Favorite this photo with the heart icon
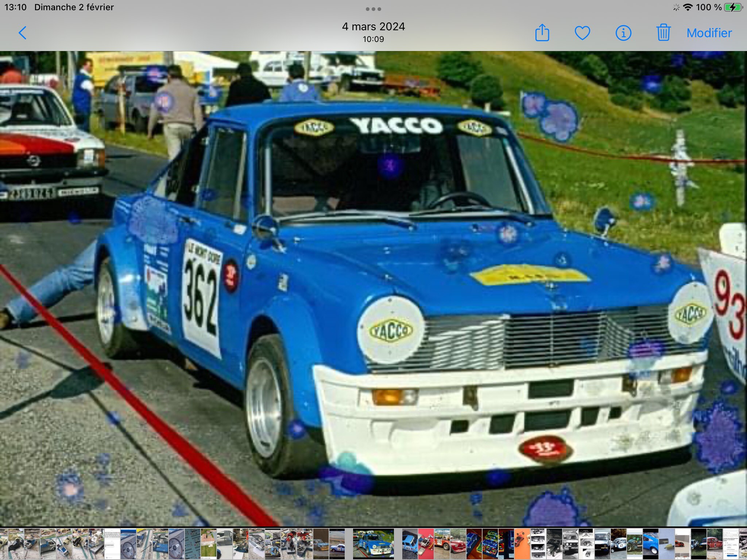The image size is (747, 560). 582,33
